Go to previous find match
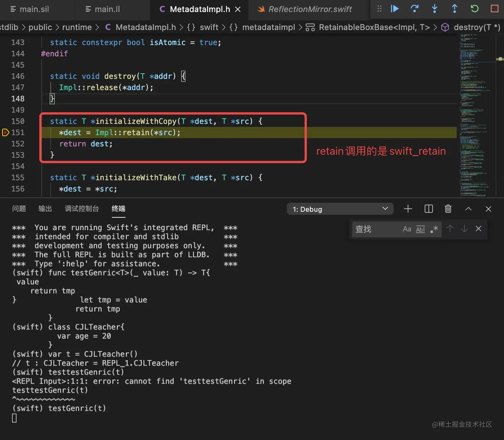Image resolution: width=504 pixels, height=440 pixels. tap(450, 229)
